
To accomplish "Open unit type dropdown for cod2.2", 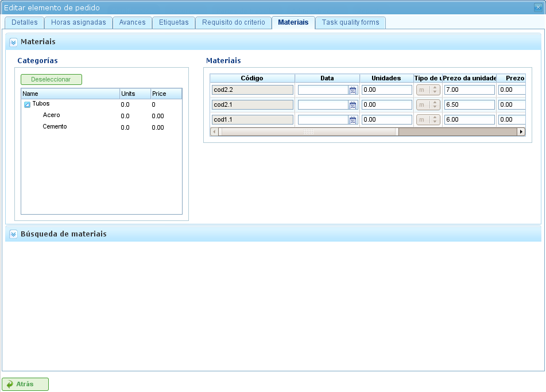I will click(x=435, y=90).
